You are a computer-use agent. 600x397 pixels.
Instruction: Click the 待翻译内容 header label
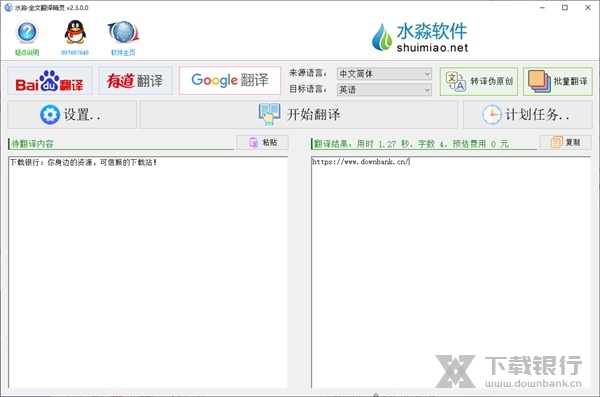click(x=33, y=144)
